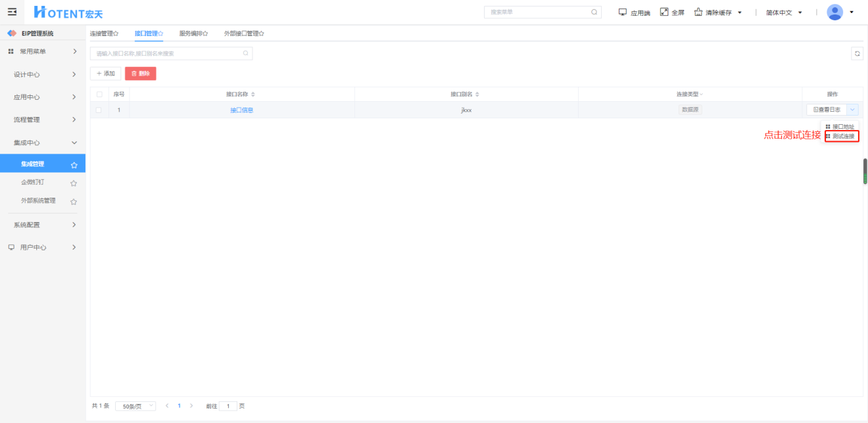Viewport: 868px width, 423px height.
Task: Sort by 接口名称 using the sort arrows
Action: pyautogui.click(x=253, y=95)
